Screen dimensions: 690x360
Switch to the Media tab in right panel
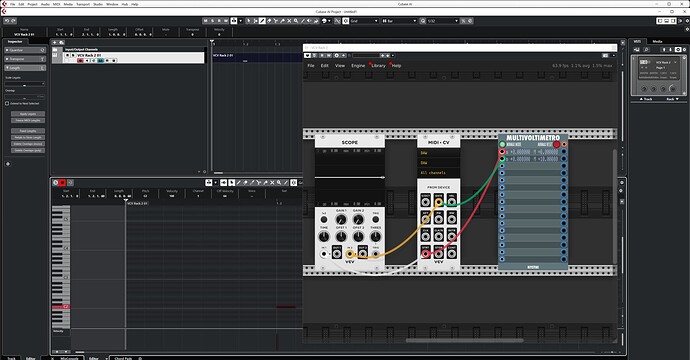tap(657, 41)
